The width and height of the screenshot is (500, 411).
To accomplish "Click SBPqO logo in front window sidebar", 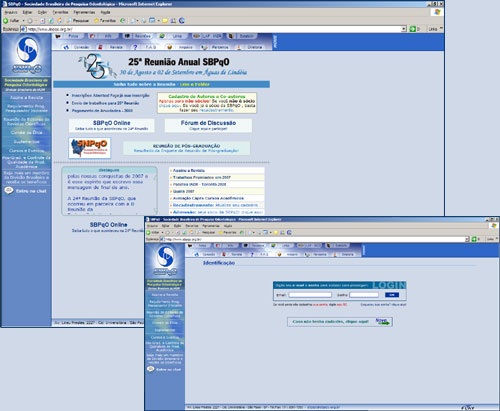I will pyautogui.click(x=165, y=261).
